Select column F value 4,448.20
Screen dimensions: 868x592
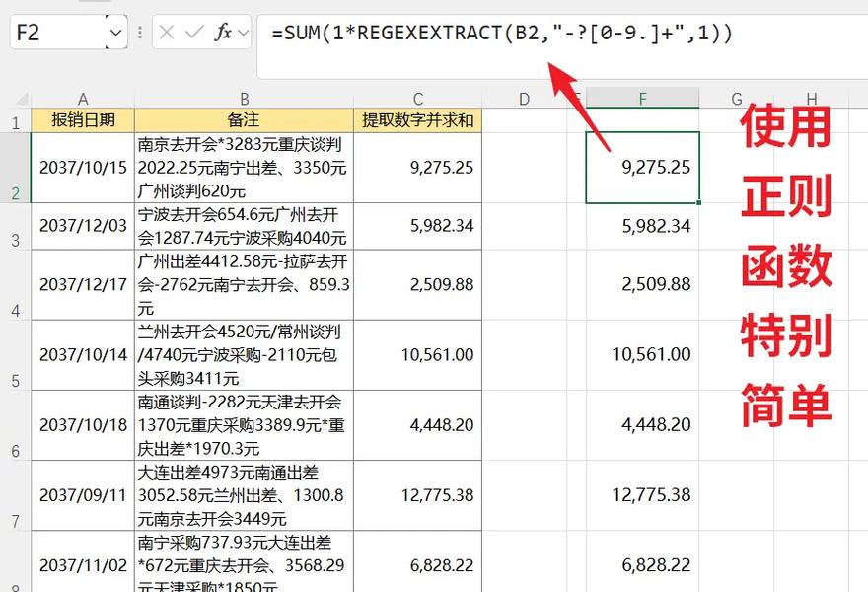(643, 425)
